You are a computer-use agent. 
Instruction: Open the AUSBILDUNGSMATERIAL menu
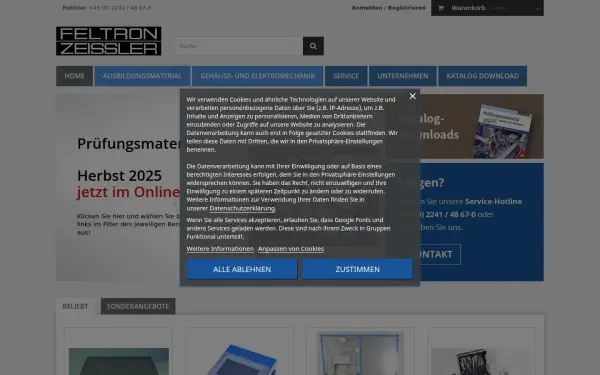tap(142, 76)
